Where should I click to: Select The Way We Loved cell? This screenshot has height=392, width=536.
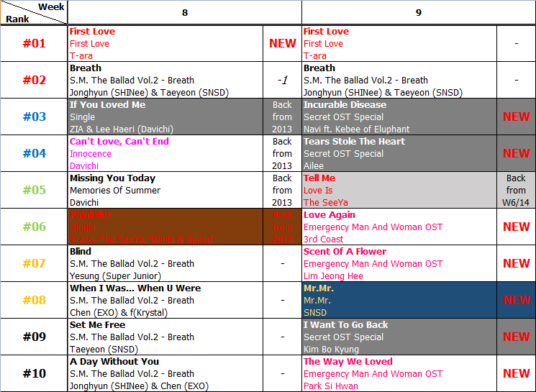399,373
